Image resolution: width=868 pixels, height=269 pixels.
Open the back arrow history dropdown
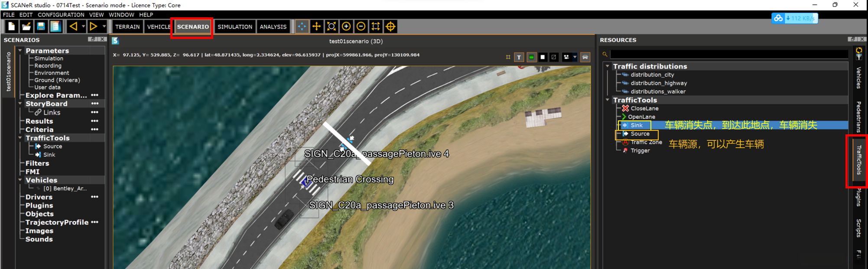pos(83,26)
